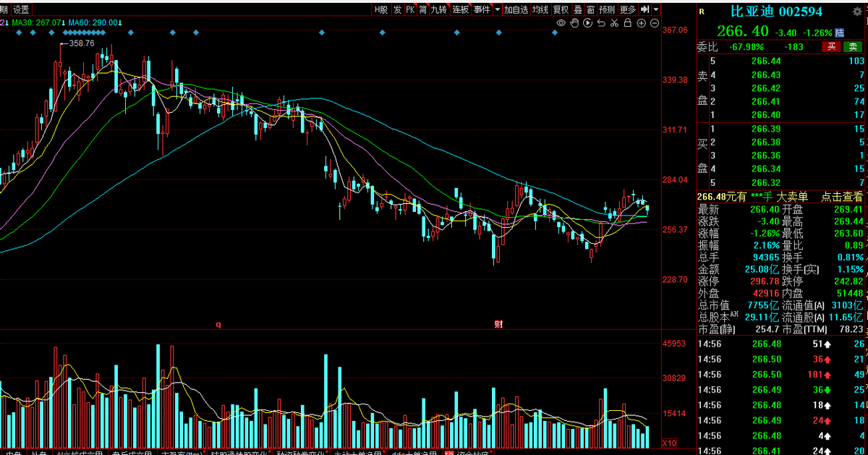Open the 设置 menu
Screen dimensions: 868x455
22,9
